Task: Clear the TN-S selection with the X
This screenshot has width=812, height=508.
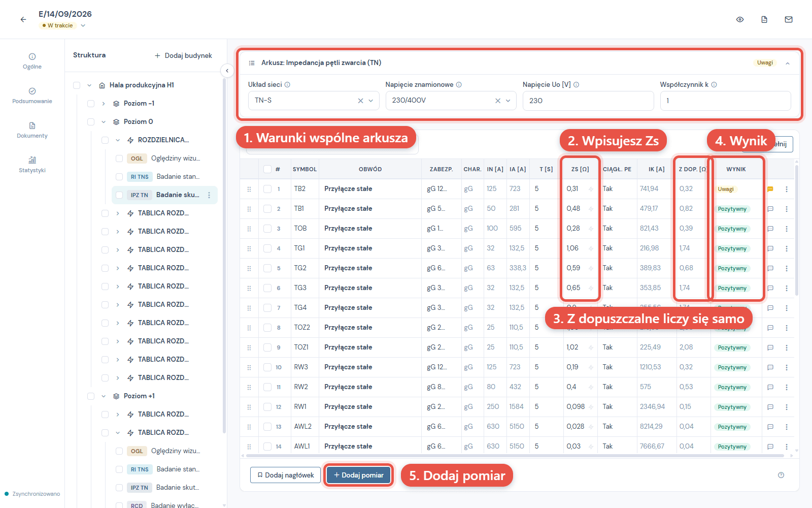Action: pos(360,101)
